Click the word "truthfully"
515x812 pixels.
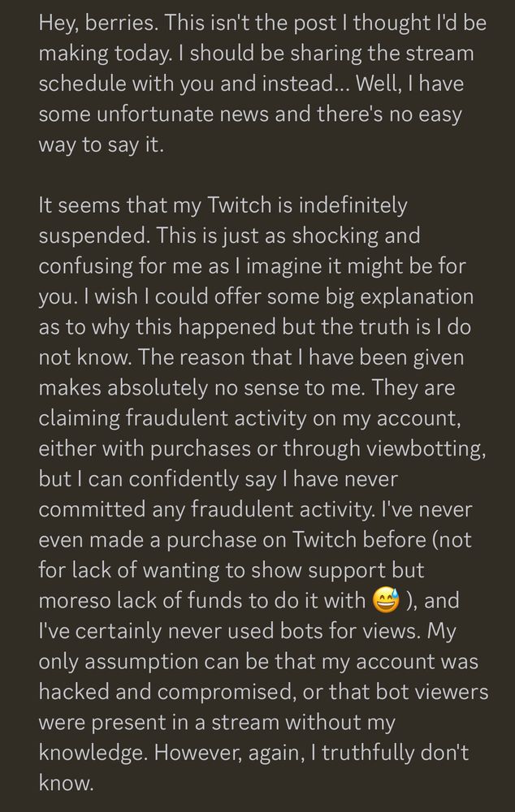tap(366, 754)
